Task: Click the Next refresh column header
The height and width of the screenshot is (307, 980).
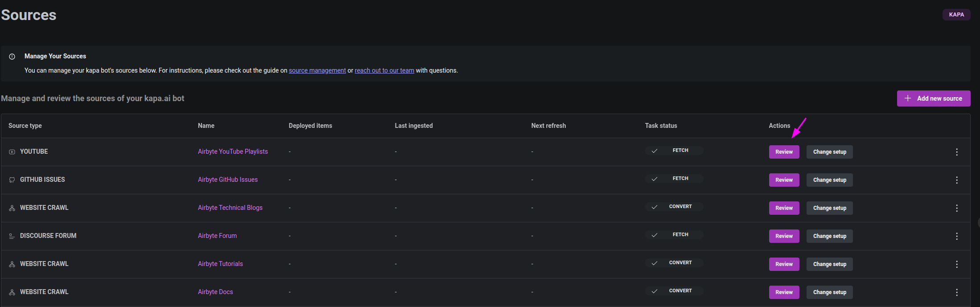Action: pyautogui.click(x=548, y=126)
